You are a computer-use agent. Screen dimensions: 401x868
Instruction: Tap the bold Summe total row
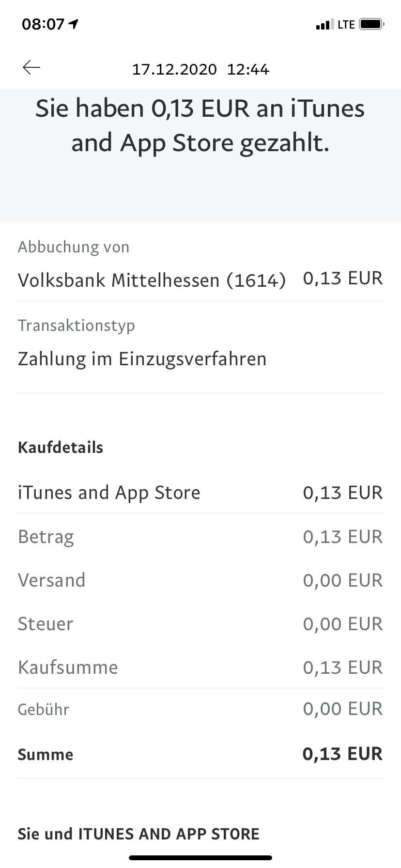200,754
